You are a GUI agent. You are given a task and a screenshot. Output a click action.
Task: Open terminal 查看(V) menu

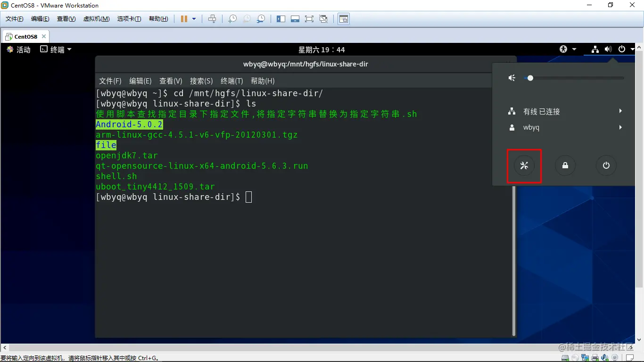click(x=171, y=81)
